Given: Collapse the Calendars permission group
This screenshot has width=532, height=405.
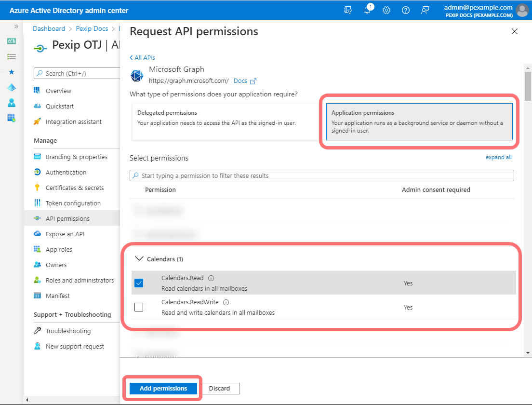Looking at the screenshot, I should click(x=139, y=259).
